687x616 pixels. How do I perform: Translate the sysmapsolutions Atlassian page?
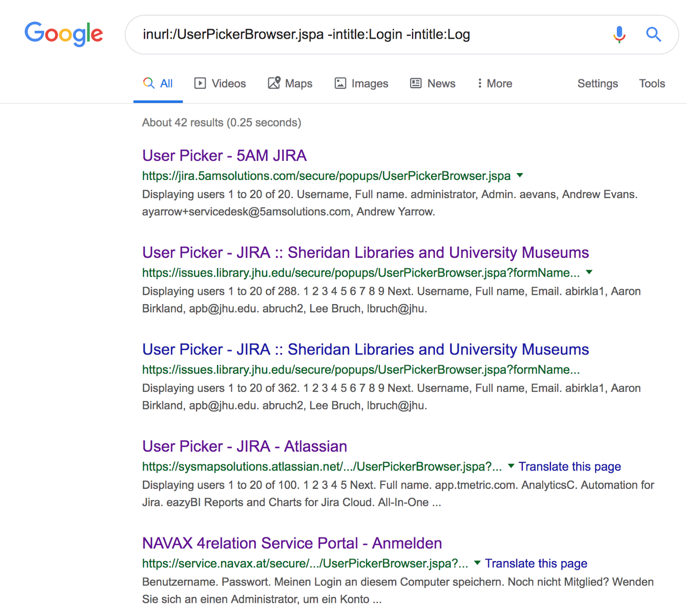[x=570, y=466]
